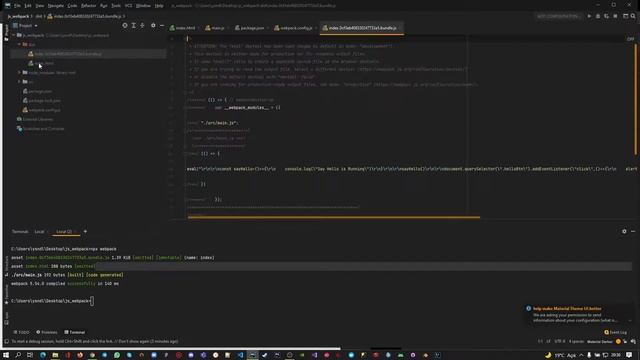640x360 pixels.
Task: Open the TODO tool window
Action: pos(22,332)
